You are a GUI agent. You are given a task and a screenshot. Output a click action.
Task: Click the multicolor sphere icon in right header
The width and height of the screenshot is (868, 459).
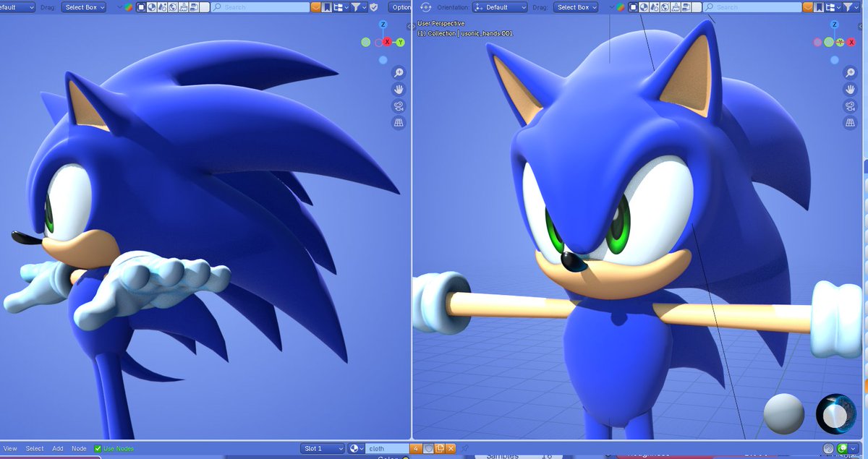620,7
